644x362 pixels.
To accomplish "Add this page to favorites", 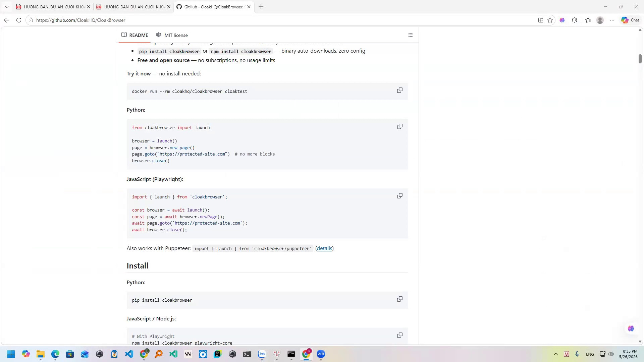I will pyautogui.click(x=550, y=20).
